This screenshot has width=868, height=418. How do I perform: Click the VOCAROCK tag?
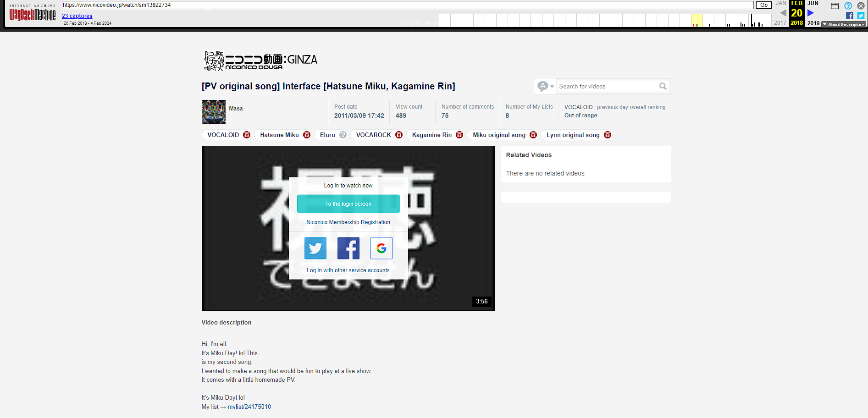click(374, 135)
